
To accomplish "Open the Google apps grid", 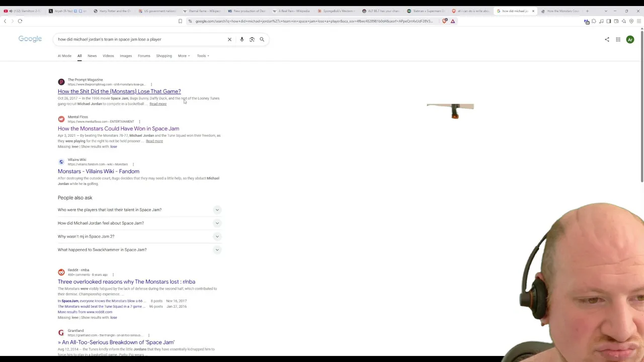I will (618, 39).
